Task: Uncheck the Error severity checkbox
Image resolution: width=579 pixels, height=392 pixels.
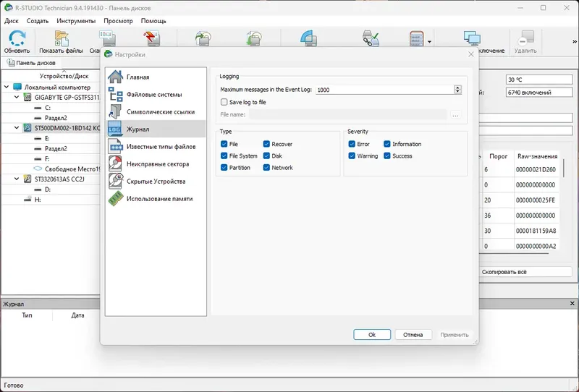Action: click(x=352, y=144)
